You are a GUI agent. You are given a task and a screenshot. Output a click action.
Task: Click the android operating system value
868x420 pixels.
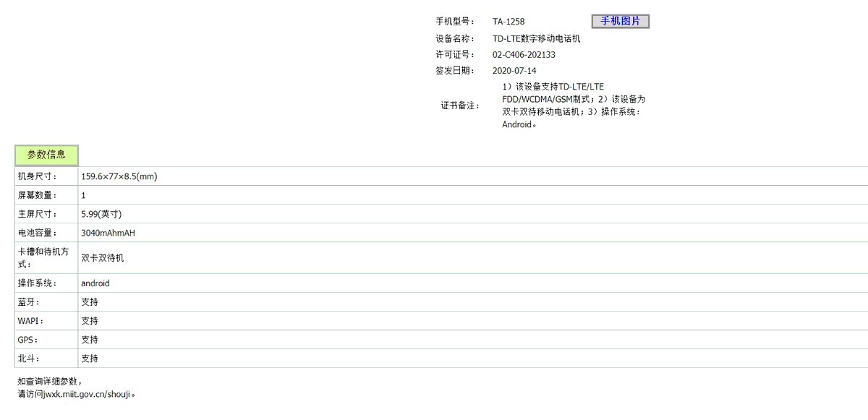click(95, 283)
